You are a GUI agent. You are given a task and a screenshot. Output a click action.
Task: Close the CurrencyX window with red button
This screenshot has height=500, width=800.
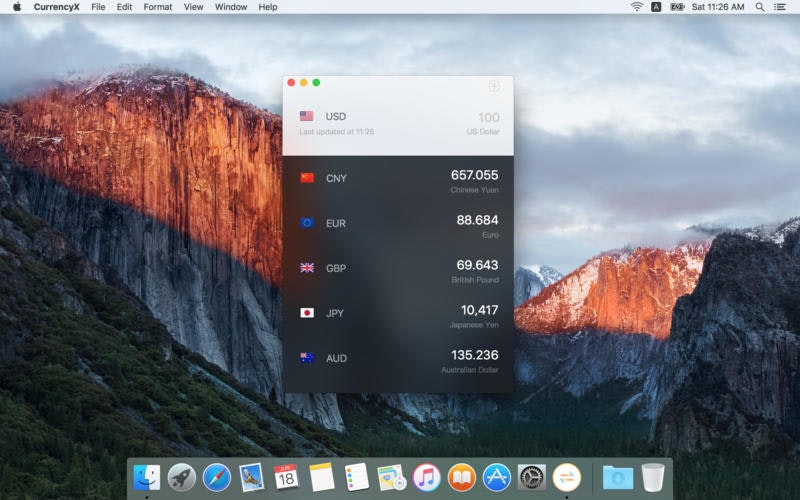pyautogui.click(x=291, y=83)
